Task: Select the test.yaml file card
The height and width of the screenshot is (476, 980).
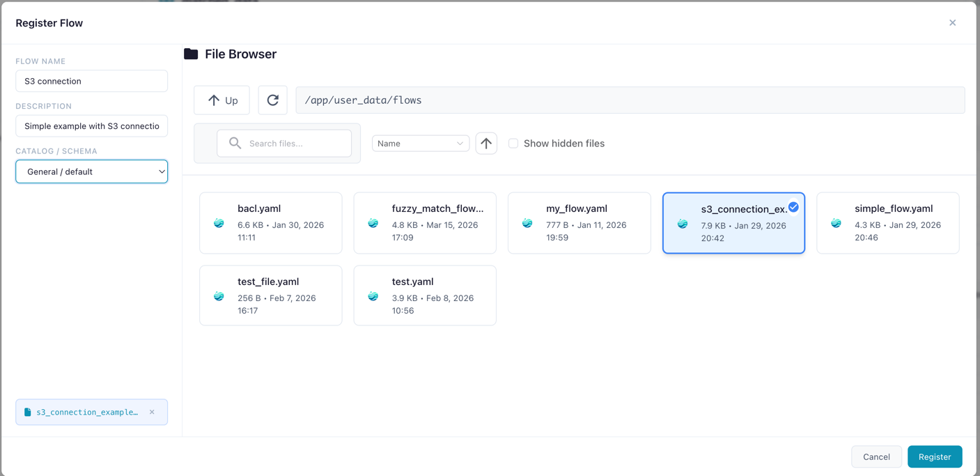Action: pyautogui.click(x=425, y=295)
